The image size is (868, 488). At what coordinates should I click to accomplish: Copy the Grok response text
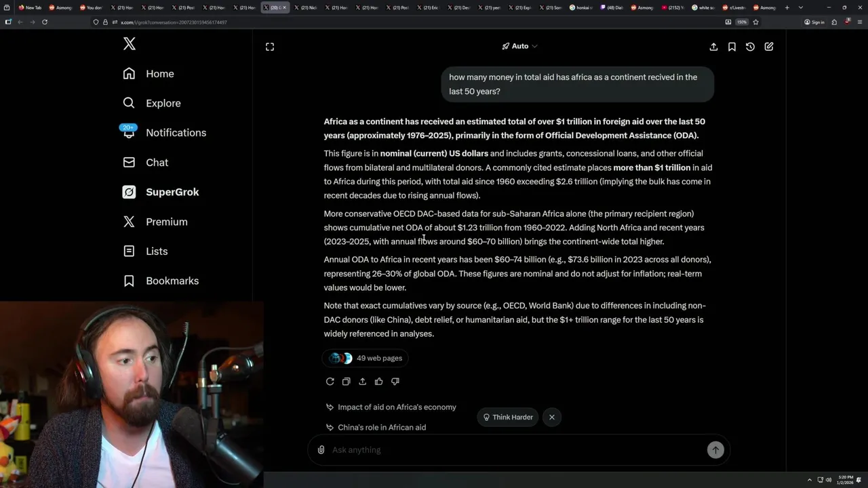click(x=347, y=382)
